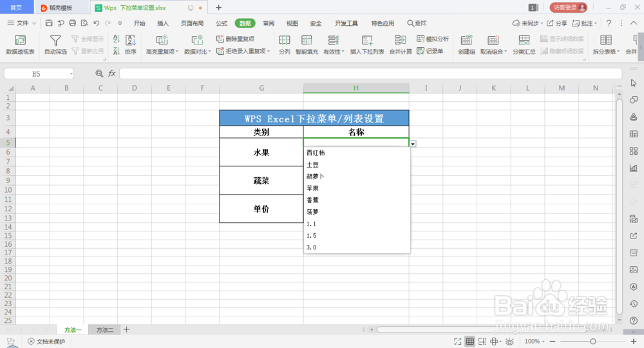Image resolution: width=644 pixels, height=348 pixels.
Task: Open the 页面布局 ribbon tab
Action: 192,23
